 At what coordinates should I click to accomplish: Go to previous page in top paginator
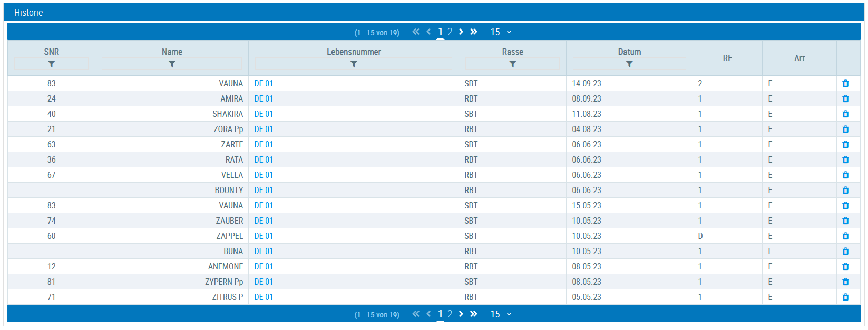click(x=428, y=32)
